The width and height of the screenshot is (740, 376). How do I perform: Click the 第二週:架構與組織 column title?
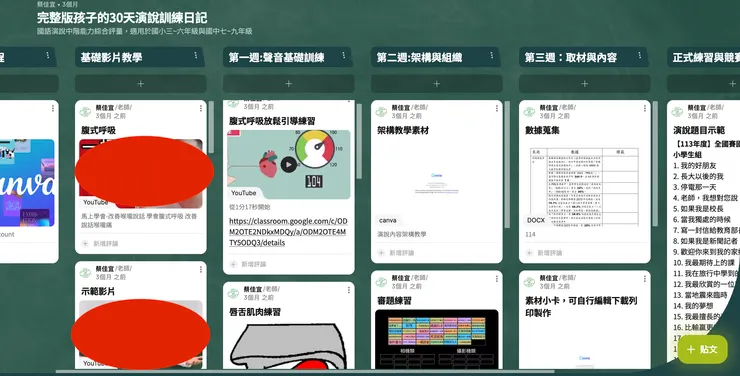pyautogui.click(x=419, y=58)
